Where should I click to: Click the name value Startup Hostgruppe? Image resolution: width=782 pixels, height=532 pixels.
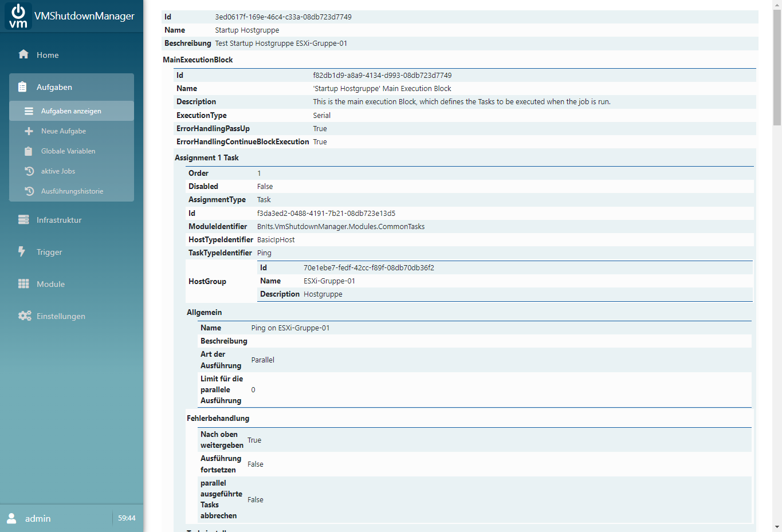[247, 30]
